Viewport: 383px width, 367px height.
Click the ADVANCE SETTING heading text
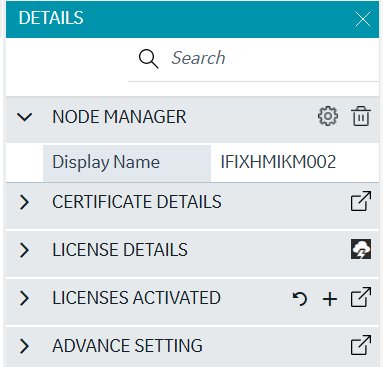tap(127, 346)
